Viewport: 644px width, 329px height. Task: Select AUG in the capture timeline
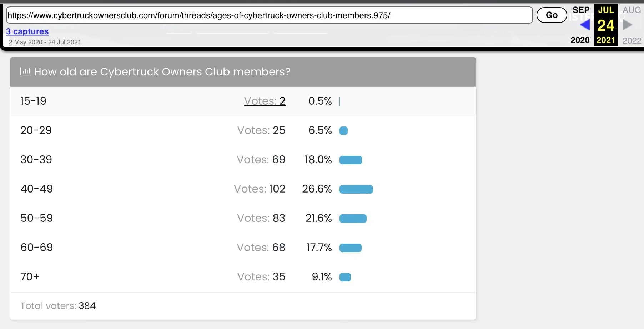[x=632, y=10]
